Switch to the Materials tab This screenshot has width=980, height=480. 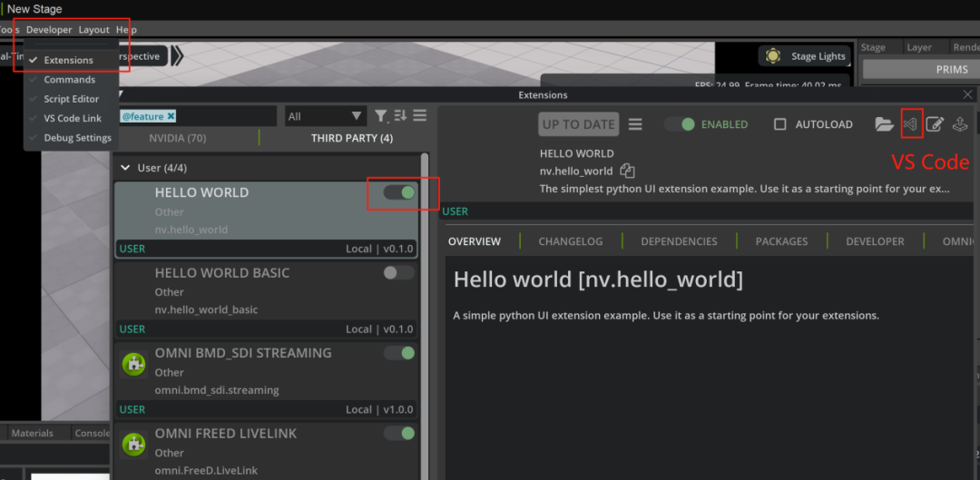(x=33, y=433)
